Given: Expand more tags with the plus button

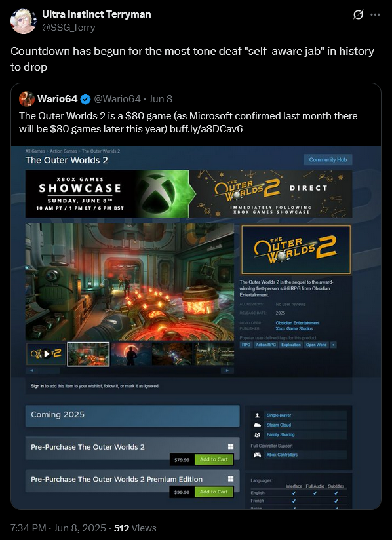Looking at the screenshot, I should (x=333, y=345).
